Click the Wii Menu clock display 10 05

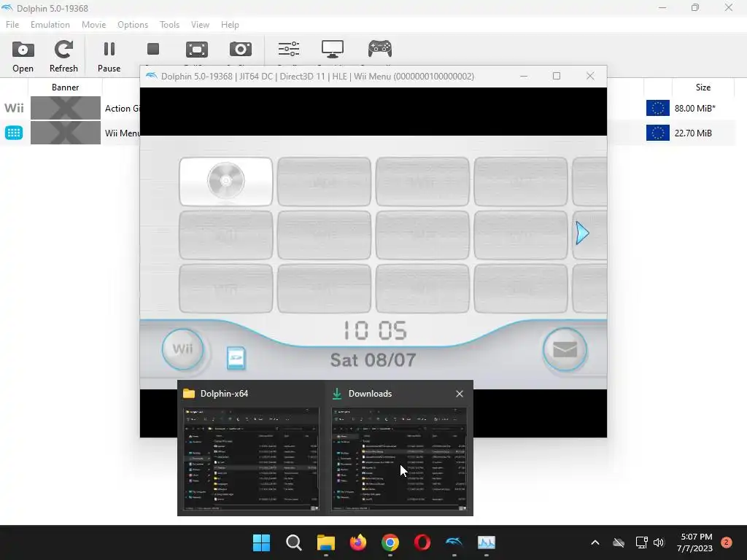(x=375, y=330)
